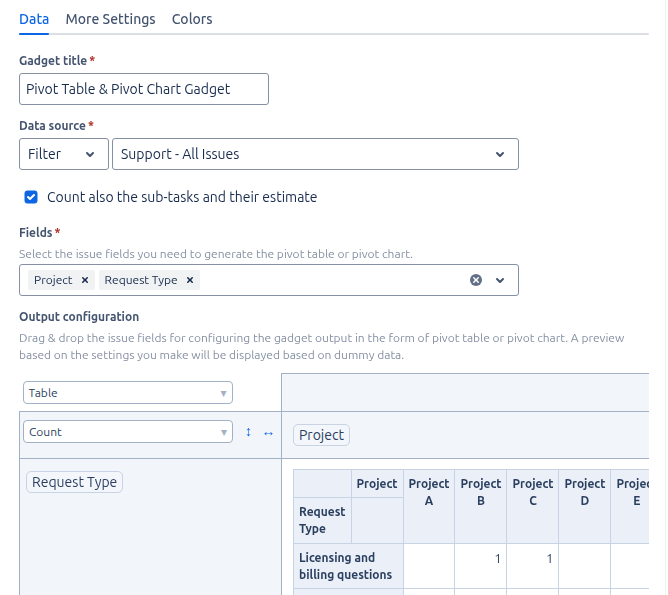Remove the Request Type field tag

[190, 280]
